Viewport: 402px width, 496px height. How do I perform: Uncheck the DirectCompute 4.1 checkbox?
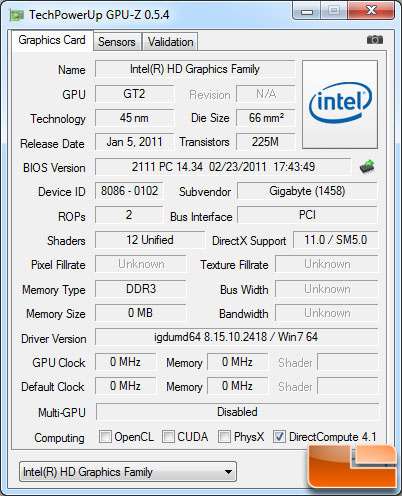[279, 436]
